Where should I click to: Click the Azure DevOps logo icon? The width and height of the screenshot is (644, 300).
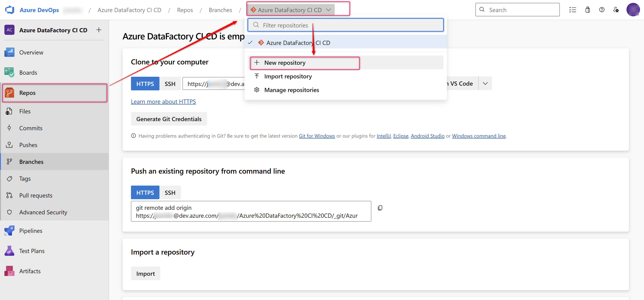click(9, 10)
